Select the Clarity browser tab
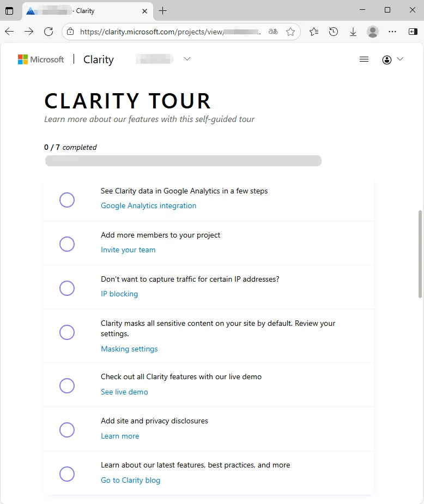 click(82, 11)
